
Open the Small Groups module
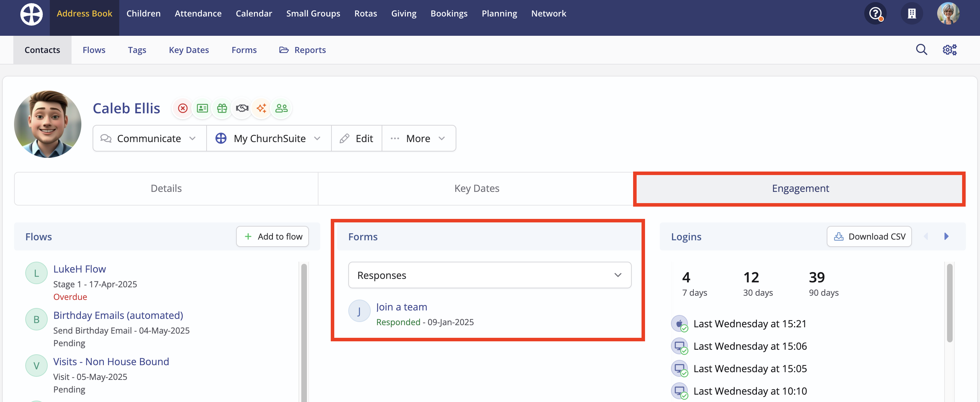click(313, 14)
